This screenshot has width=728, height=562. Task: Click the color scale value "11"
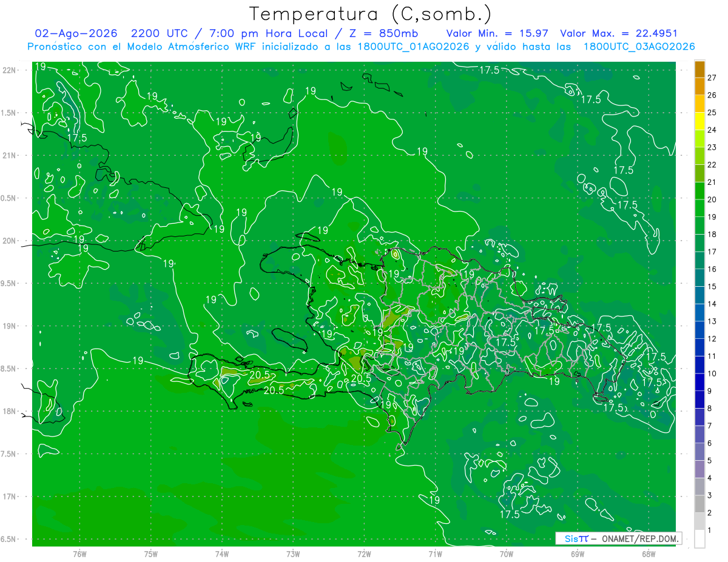click(x=712, y=356)
